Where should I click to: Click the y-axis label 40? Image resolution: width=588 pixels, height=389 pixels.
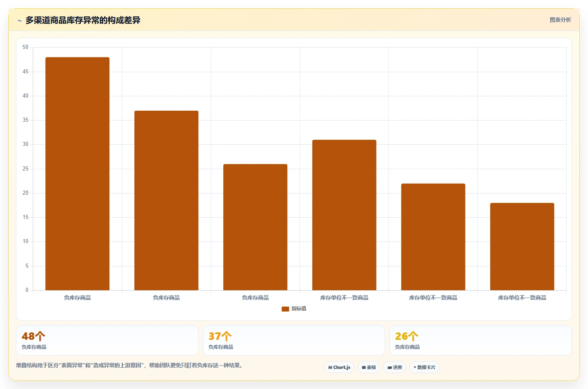point(25,96)
